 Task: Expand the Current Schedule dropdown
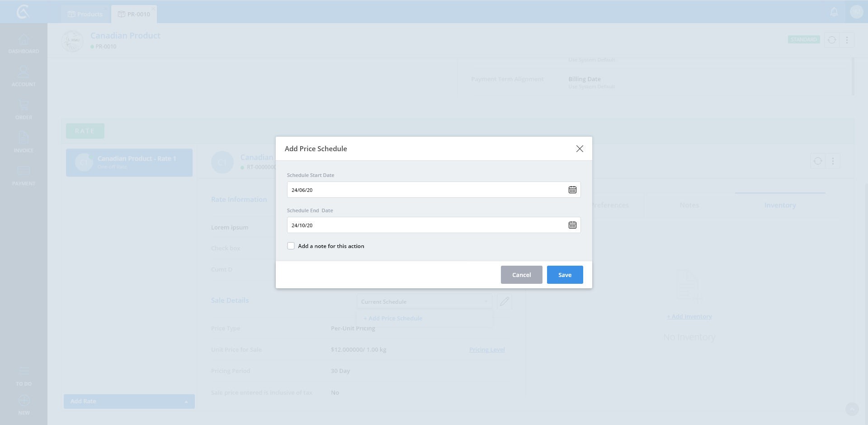click(x=424, y=301)
